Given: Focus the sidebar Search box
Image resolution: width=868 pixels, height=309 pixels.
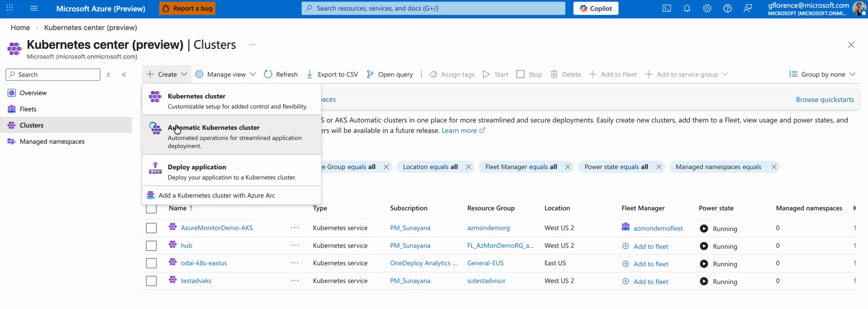Looking at the screenshot, I should coord(53,74).
